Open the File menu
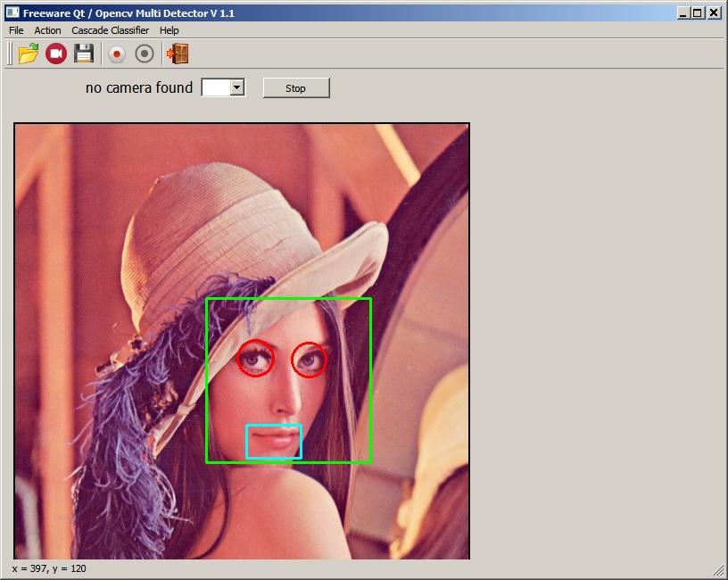Screen dimensions: 728x580 click(x=16, y=30)
